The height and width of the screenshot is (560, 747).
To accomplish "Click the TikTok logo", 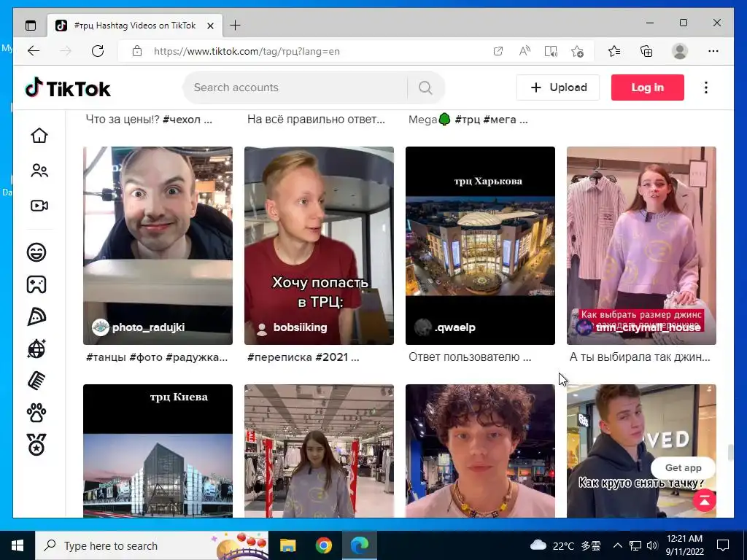I will click(x=68, y=87).
